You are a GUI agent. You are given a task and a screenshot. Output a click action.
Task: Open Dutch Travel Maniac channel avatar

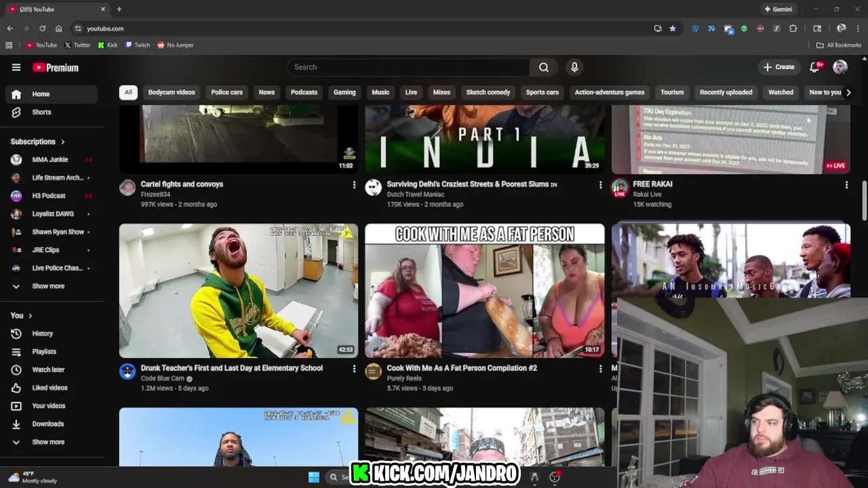click(374, 188)
